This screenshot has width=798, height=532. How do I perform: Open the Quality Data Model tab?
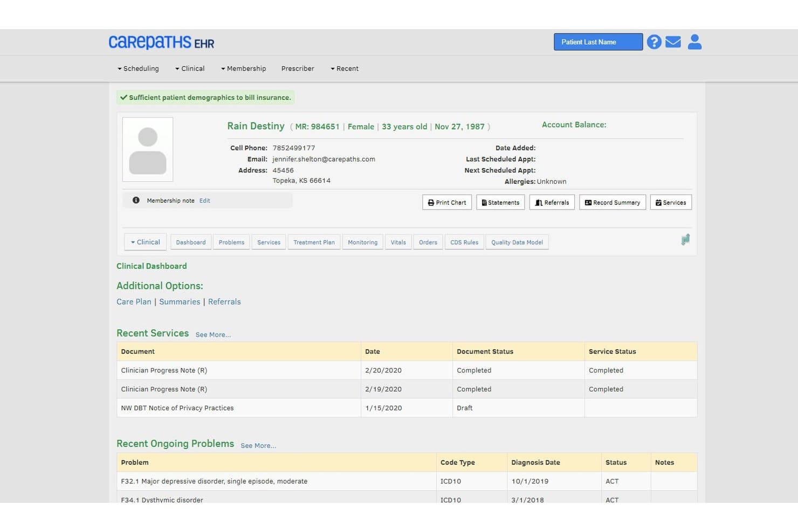[x=517, y=243]
